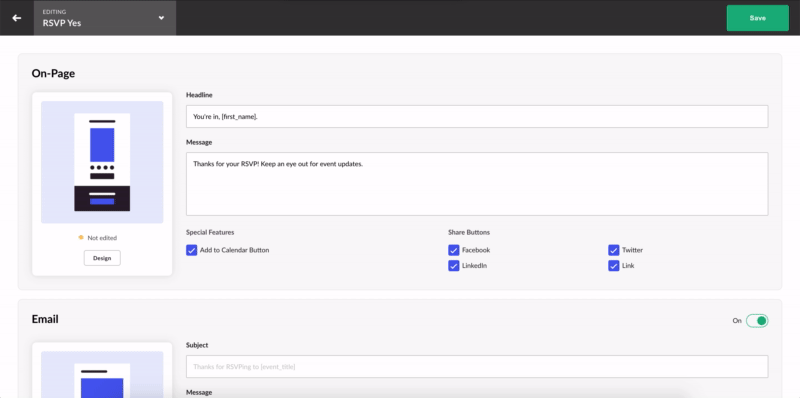Turn off the Email toggle switch
This screenshot has width=800, height=398.
(757, 320)
